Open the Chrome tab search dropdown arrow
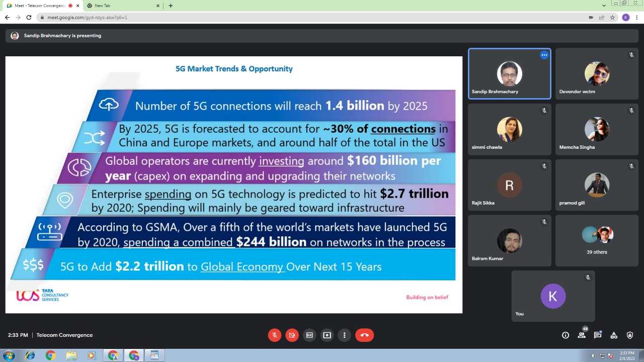This screenshot has height=362, width=644. point(604,6)
